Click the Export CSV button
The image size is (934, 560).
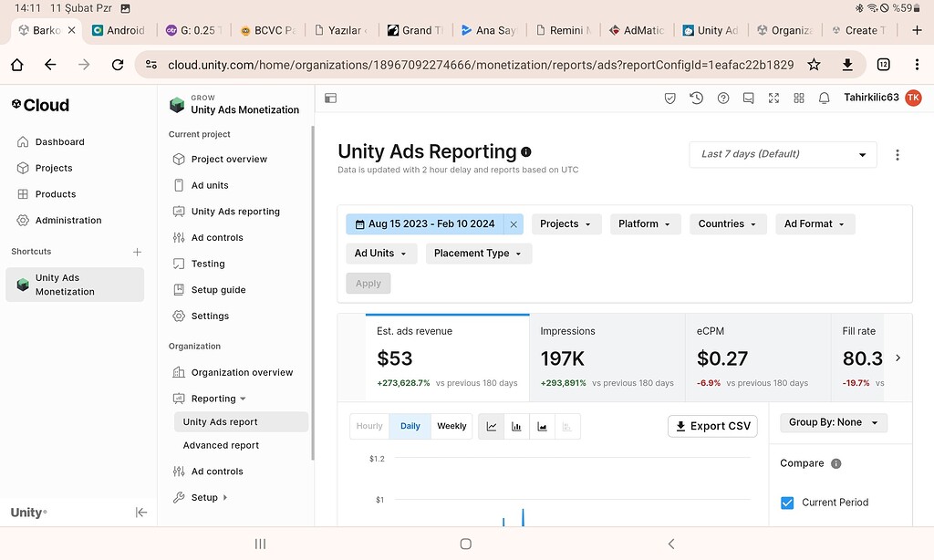coord(712,426)
